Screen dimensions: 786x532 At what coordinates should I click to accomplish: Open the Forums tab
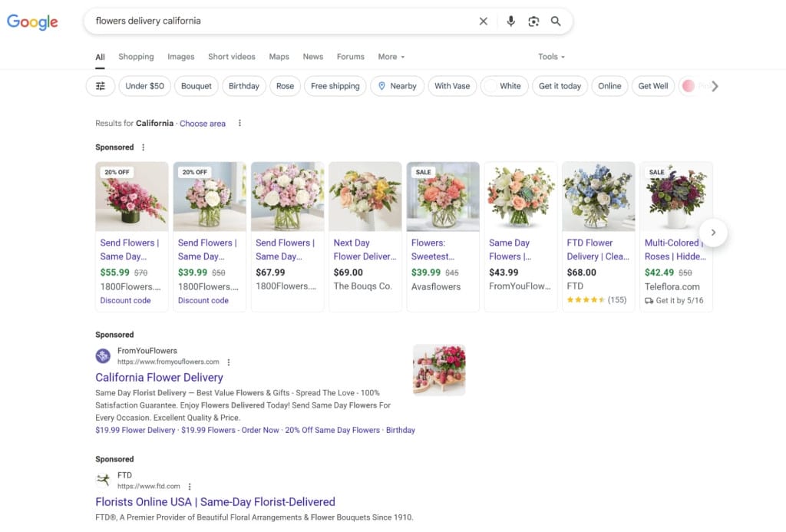pos(350,57)
